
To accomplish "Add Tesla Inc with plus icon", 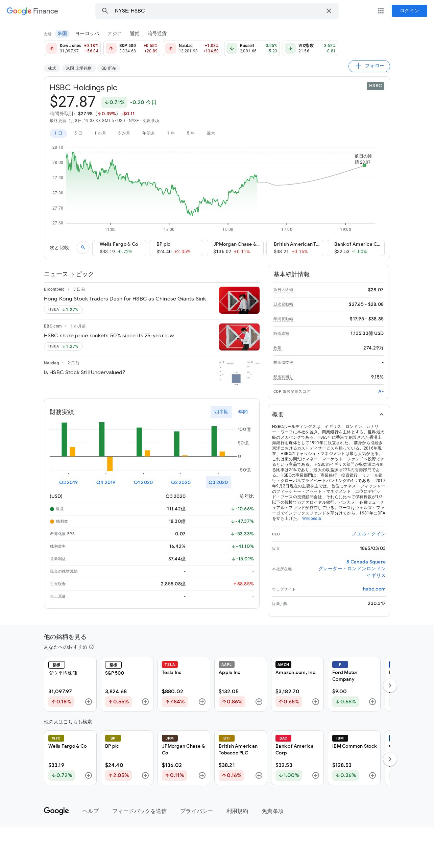I will (202, 702).
